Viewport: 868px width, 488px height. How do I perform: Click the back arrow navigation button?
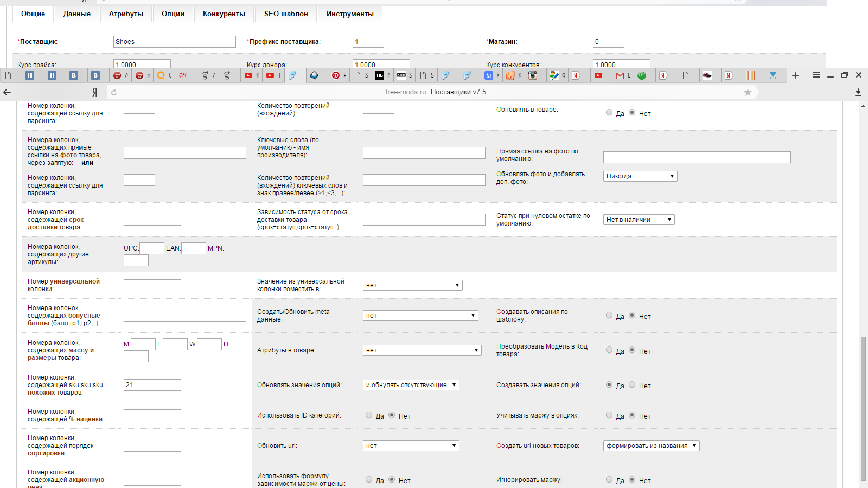(7, 92)
